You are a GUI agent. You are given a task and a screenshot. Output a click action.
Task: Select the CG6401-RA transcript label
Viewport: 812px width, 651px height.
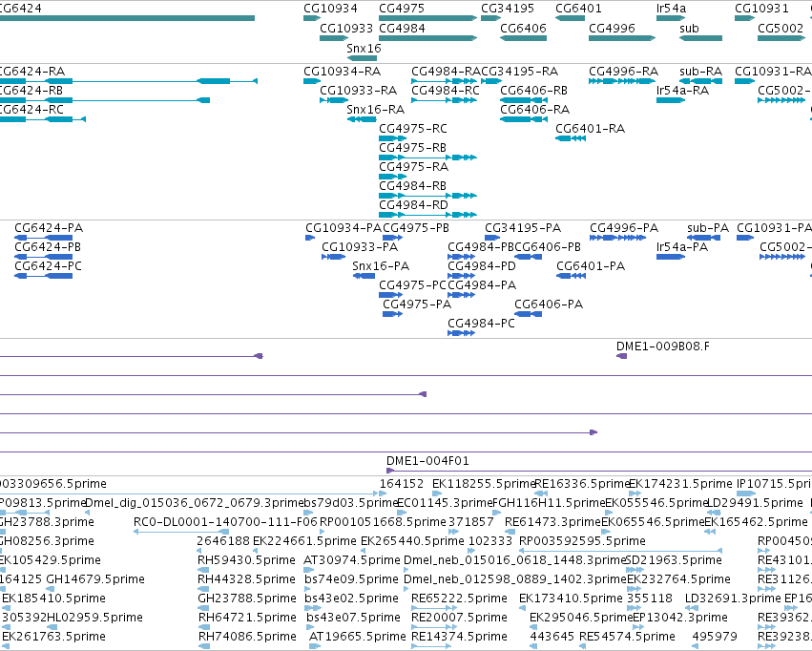(590, 129)
